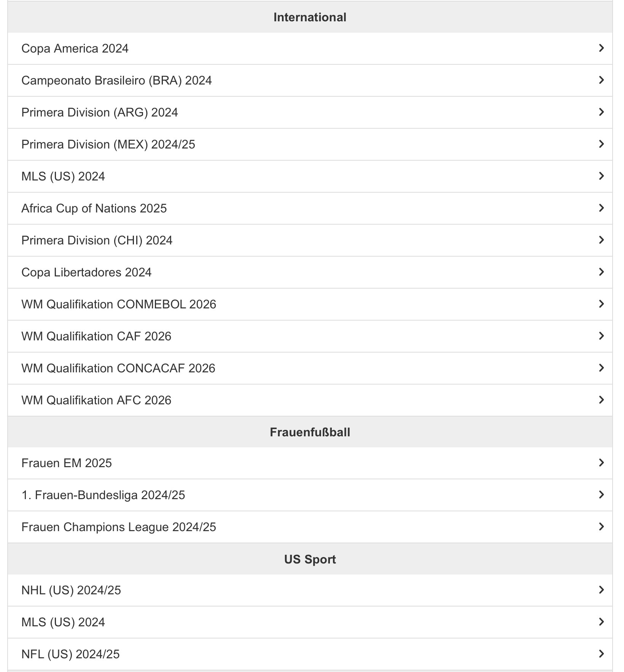624x672 pixels.
Task: Click the International section header
Action: (310, 17)
